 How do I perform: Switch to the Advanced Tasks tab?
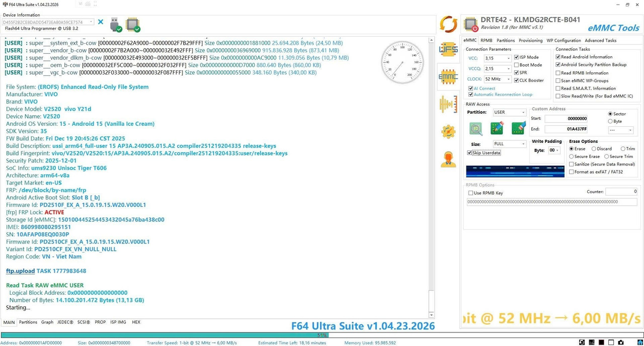click(x=600, y=40)
